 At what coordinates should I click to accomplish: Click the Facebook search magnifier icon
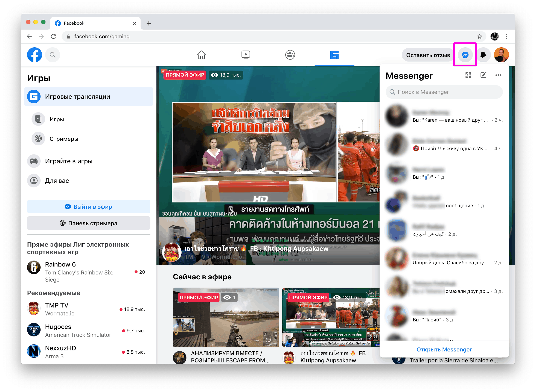point(53,55)
